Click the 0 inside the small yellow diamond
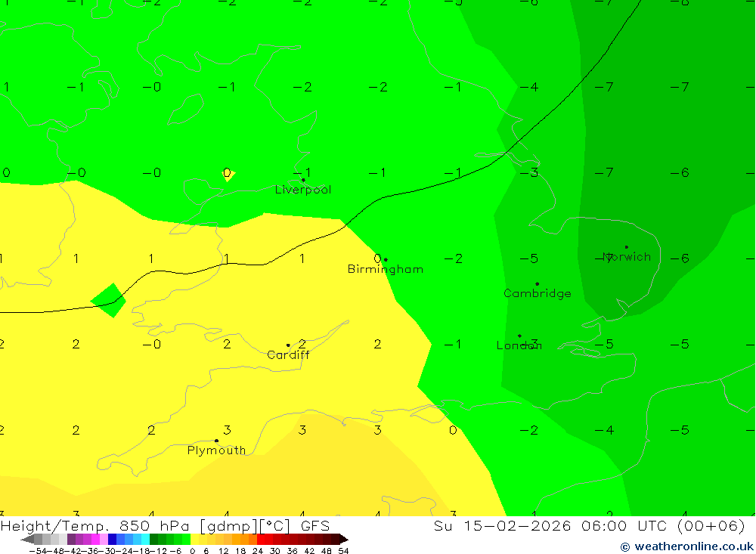 click(227, 172)
